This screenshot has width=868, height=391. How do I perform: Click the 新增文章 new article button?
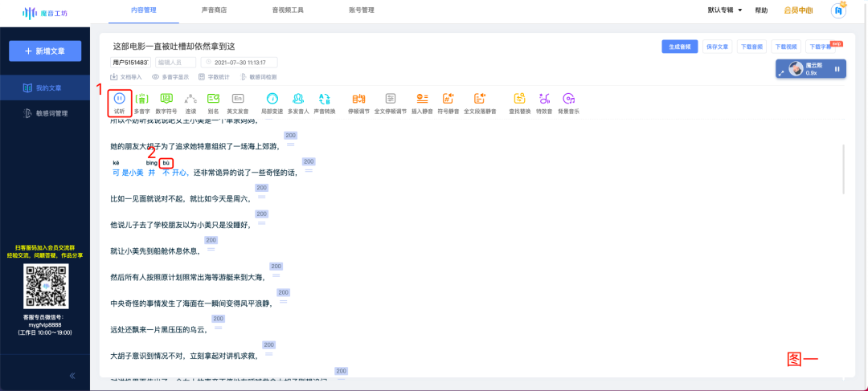[49, 51]
